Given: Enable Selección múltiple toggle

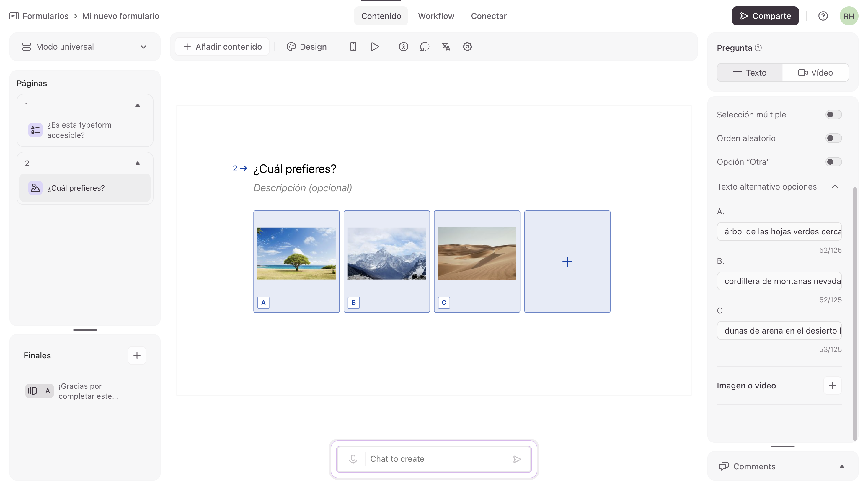Looking at the screenshot, I should pyautogui.click(x=833, y=115).
